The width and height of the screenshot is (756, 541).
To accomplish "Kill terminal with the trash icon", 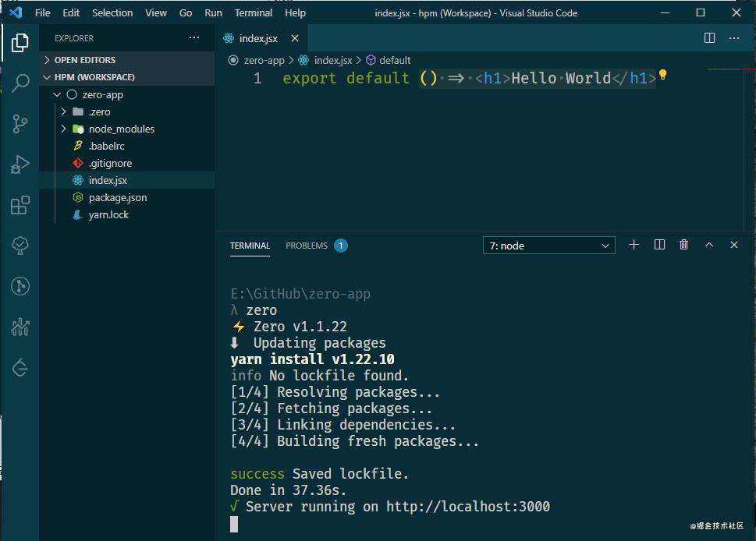I will click(683, 245).
